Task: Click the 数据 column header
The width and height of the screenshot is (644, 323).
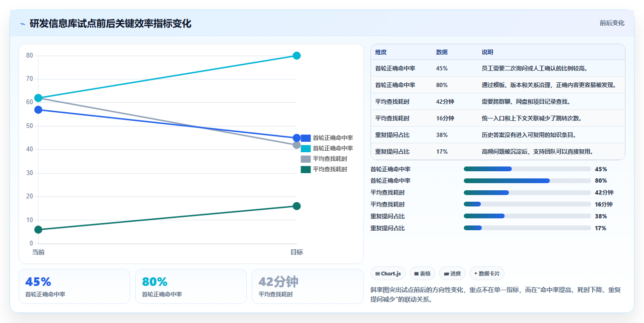Action: (x=442, y=52)
